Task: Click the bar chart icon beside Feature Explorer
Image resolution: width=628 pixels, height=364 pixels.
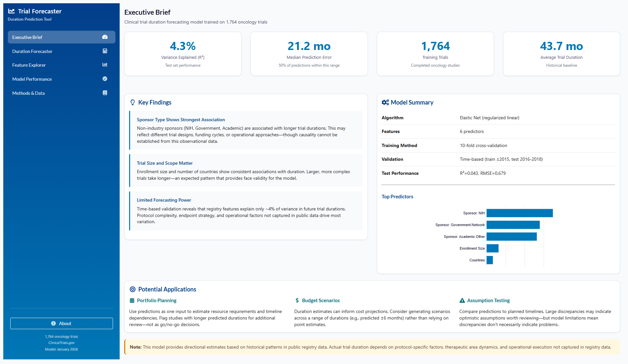Action: click(x=105, y=65)
